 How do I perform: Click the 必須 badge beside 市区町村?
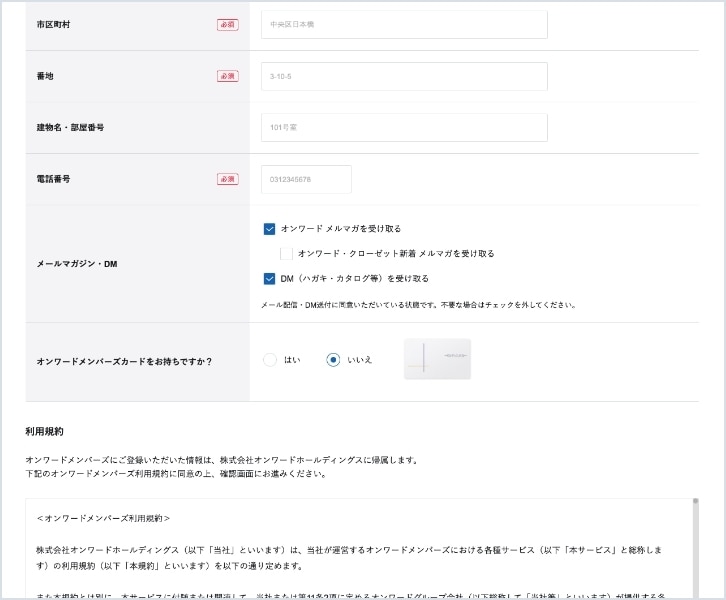[228, 25]
